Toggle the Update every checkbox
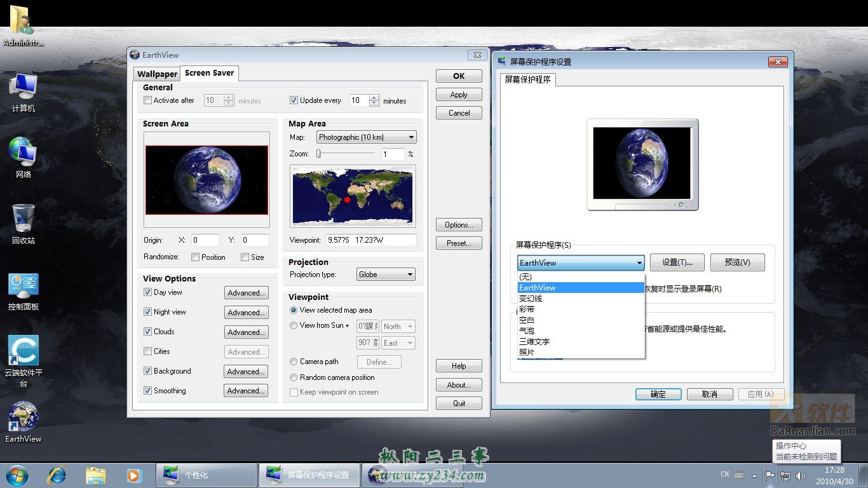The width and height of the screenshot is (868, 488). point(294,100)
